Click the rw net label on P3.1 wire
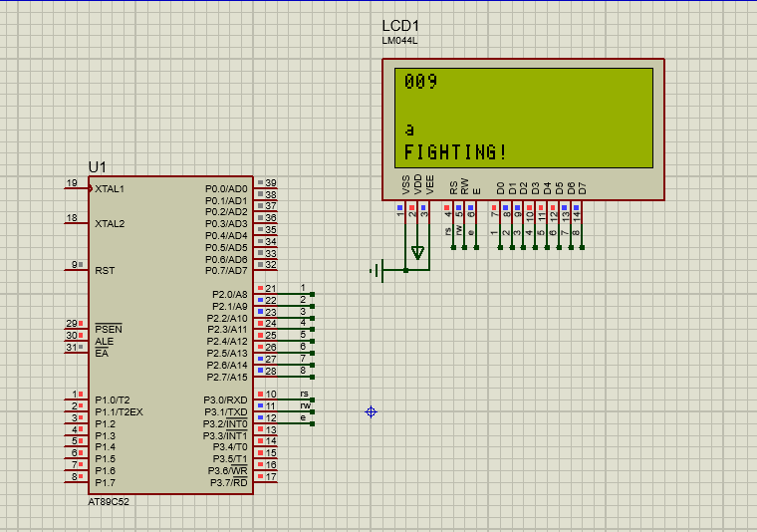 (305, 406)
